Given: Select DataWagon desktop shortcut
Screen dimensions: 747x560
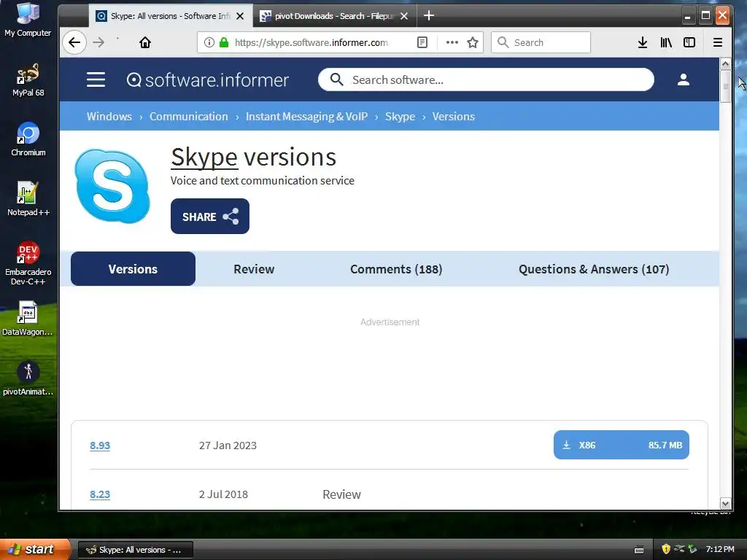Looking at the screenshot, I should 28,319.
